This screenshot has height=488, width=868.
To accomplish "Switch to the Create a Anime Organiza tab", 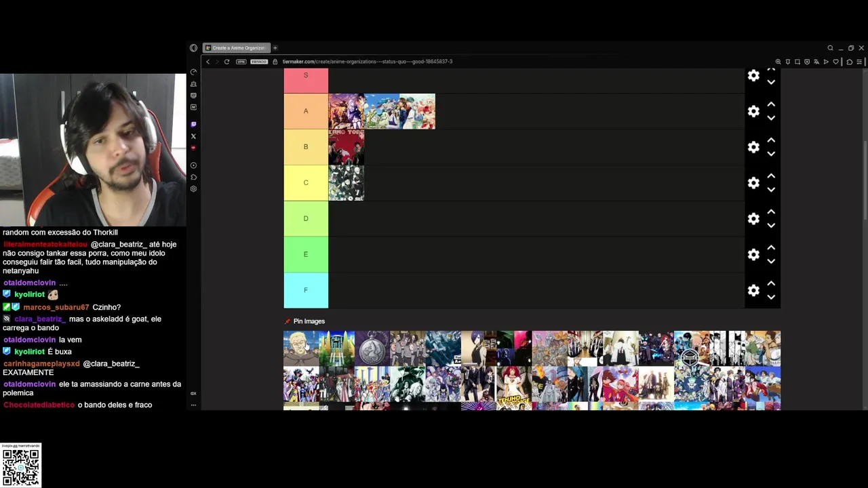I will pos(237,48).
